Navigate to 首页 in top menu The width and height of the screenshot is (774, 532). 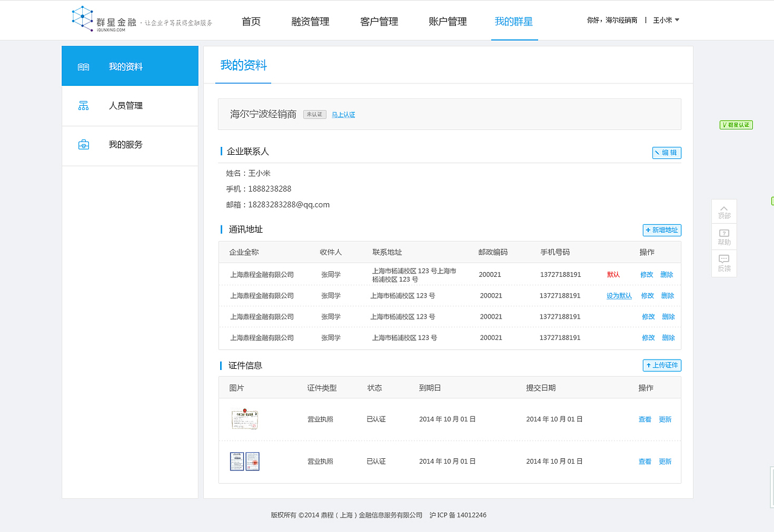coord(250,21)
